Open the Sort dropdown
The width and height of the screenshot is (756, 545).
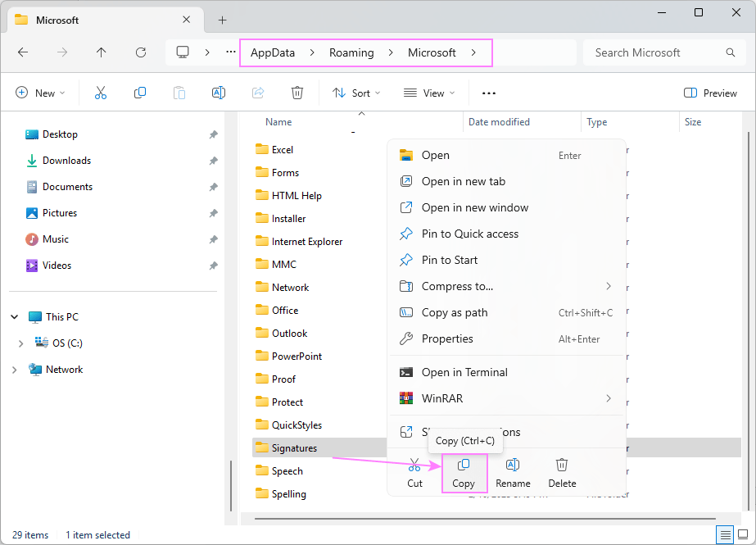pos(356,93)
